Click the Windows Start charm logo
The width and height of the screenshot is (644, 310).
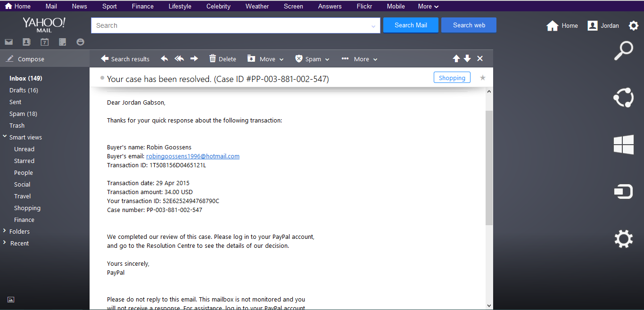623,145
